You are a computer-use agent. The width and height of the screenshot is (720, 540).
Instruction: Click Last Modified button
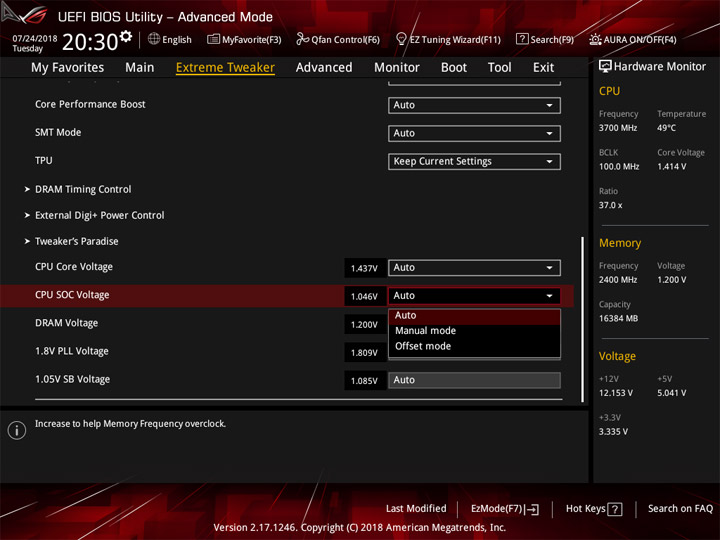tap(416, 508)
